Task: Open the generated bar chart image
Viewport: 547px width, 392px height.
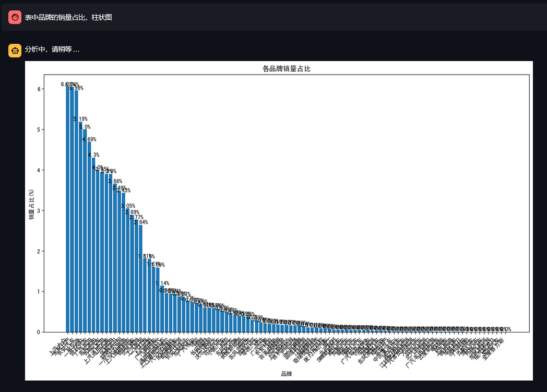Action: tap(279, 220)
